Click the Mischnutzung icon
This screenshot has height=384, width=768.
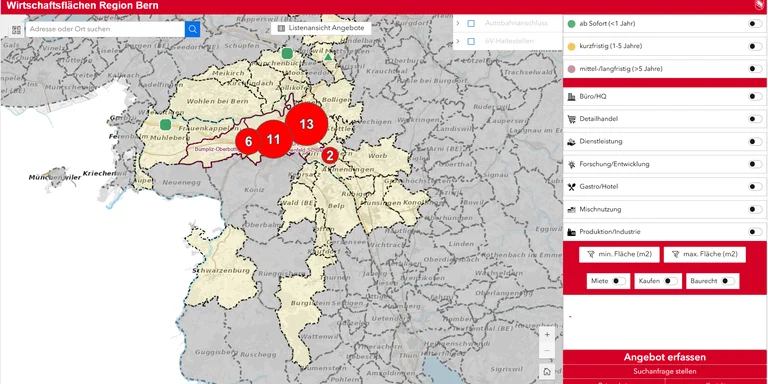571,210
